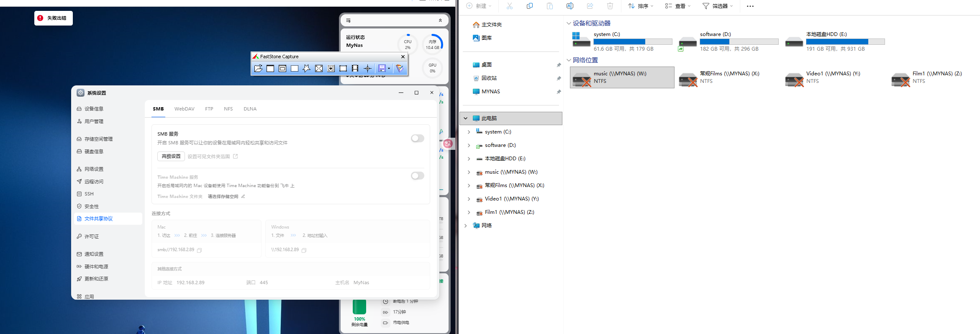Click the Share icon in Explorer toolbar
Viewport: 980px width, 334px height.
click(x=590, y=6)
